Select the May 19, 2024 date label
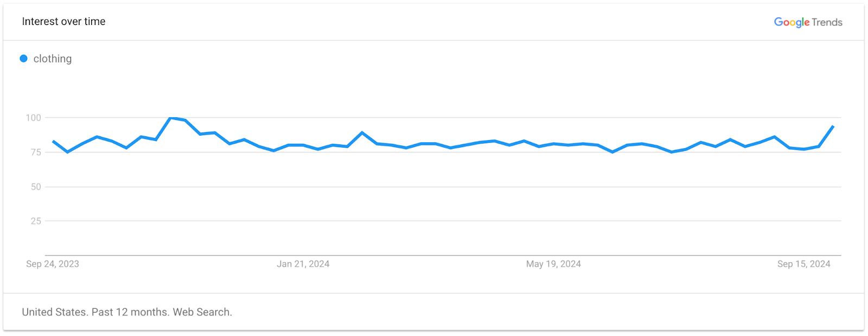 tap(553, 264)
